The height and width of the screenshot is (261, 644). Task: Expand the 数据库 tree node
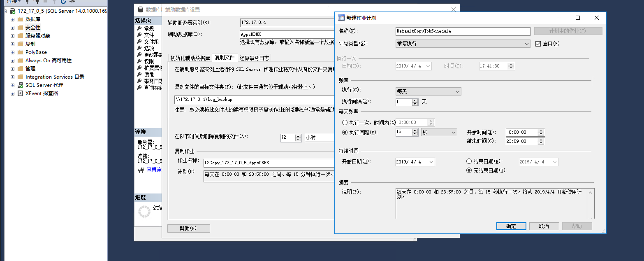click(x=12, y=19)
